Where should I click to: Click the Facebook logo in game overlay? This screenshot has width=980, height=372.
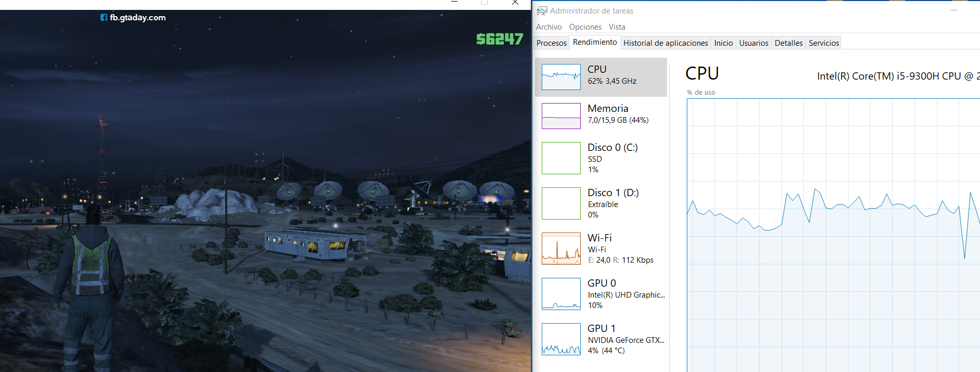tap(104, 18)
